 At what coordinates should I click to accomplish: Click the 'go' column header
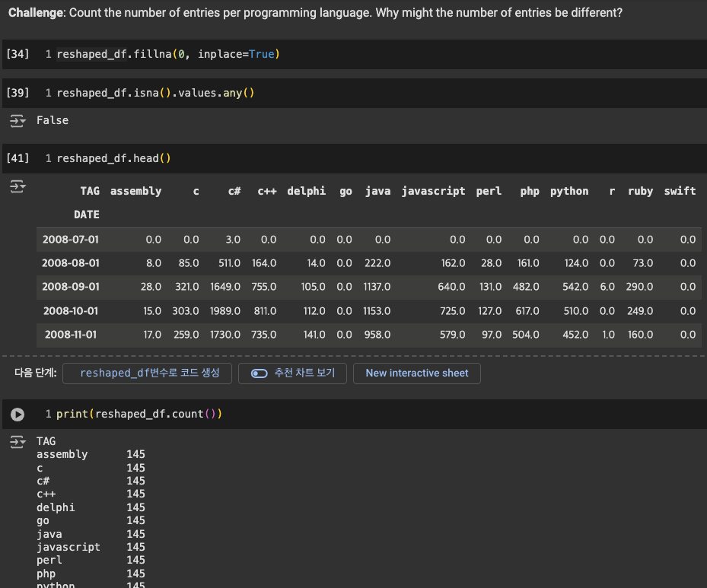coord(346,192)
